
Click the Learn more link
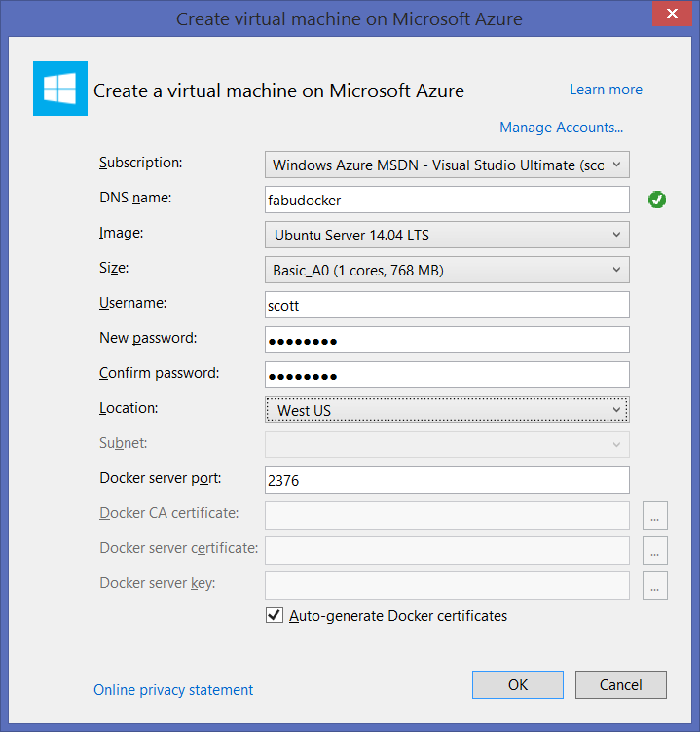point(606,90)
